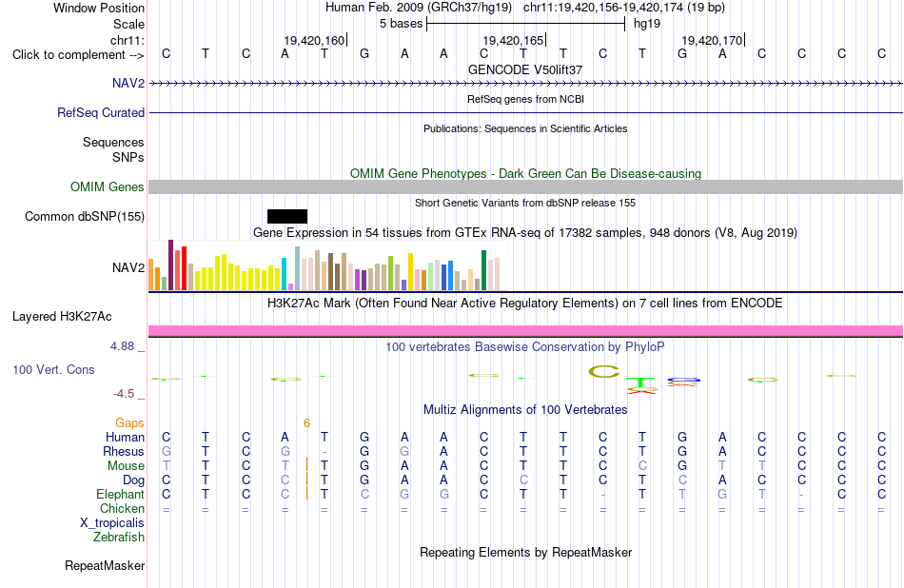Click the -4.5 lower conservation value
904x588 pixels.
point(124,394)
